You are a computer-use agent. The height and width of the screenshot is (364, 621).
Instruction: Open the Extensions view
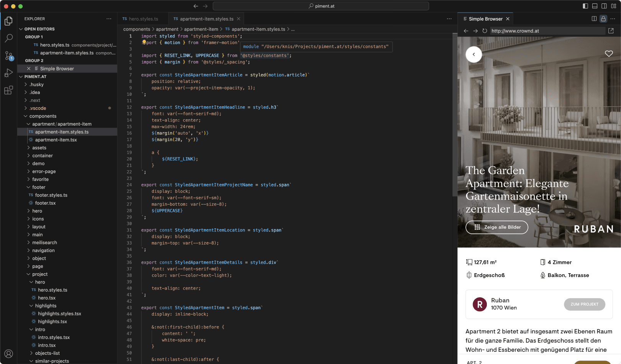coord(8,90)
